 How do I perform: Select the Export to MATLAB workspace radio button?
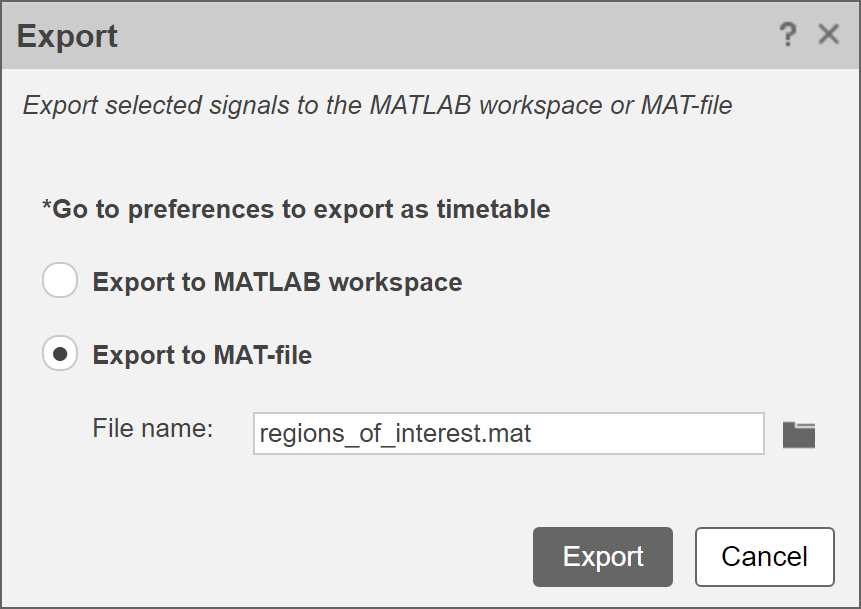pyautogui.click(x=60, y=281)
